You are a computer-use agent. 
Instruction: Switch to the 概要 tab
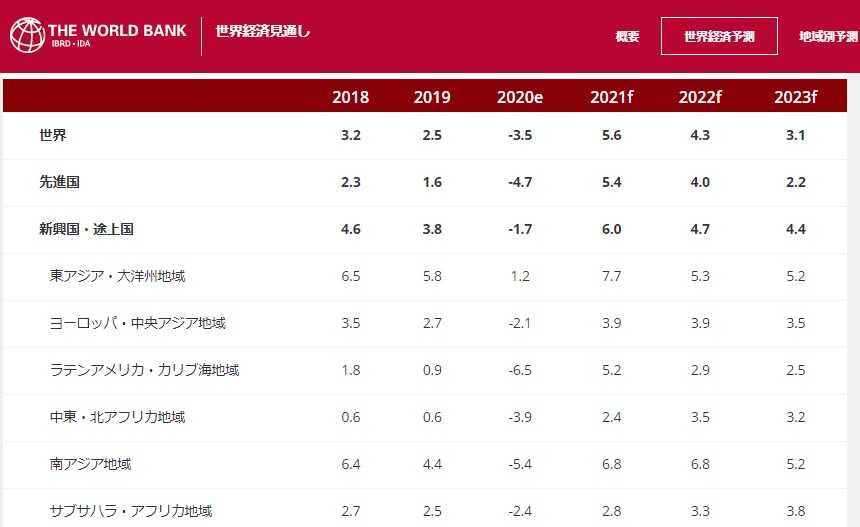627,37
